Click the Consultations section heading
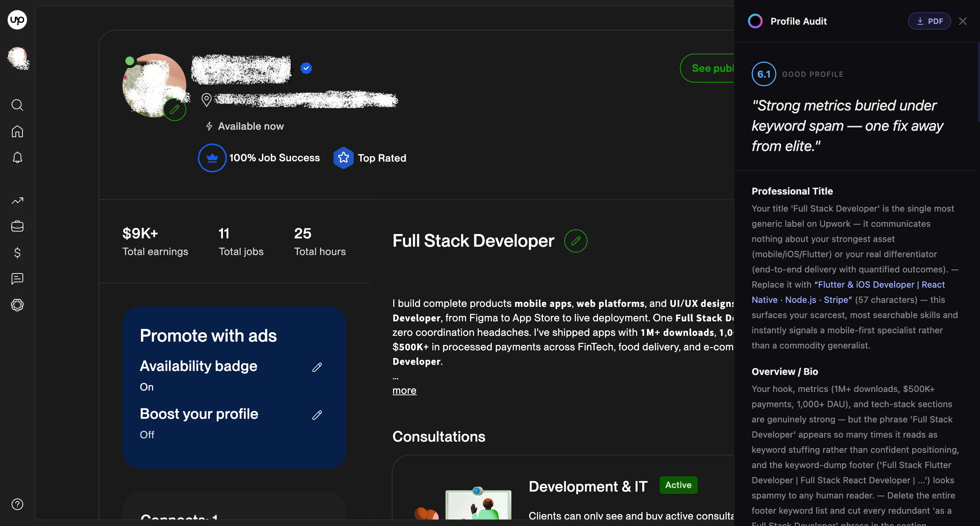 pyautogui.click(x=439, y=436)
